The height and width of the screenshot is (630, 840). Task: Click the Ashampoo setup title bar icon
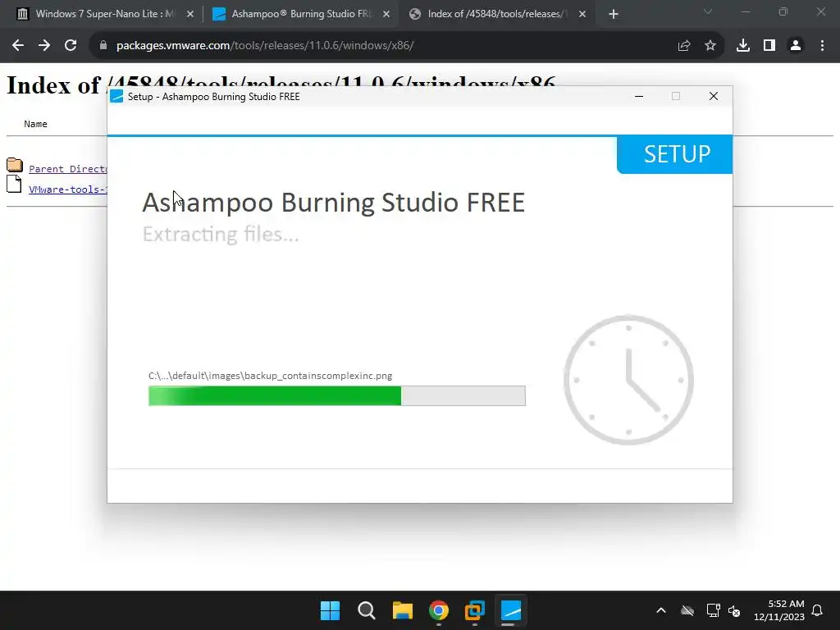coord(116,97)
